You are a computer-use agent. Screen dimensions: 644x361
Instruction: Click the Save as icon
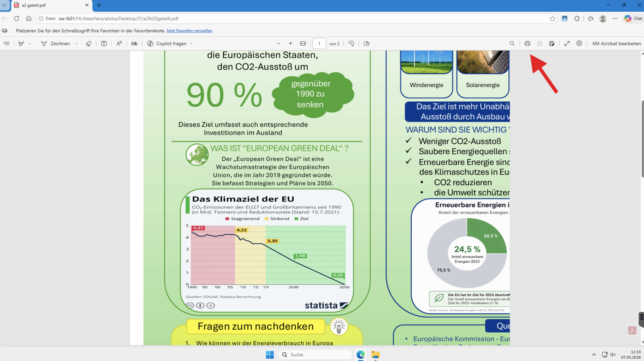click(x=552, y=44)
